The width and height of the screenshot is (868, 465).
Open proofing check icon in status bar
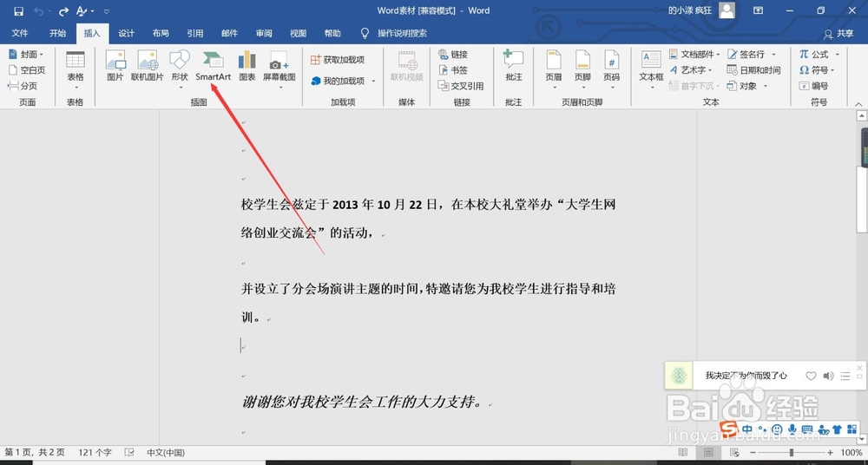(129, 452)
